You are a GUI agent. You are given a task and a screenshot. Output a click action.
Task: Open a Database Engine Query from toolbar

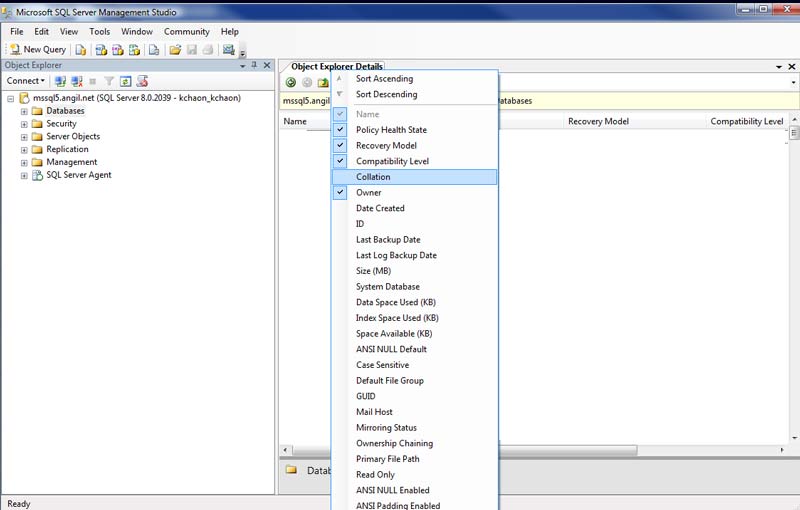pyautogui.click(x=81, y=49)
